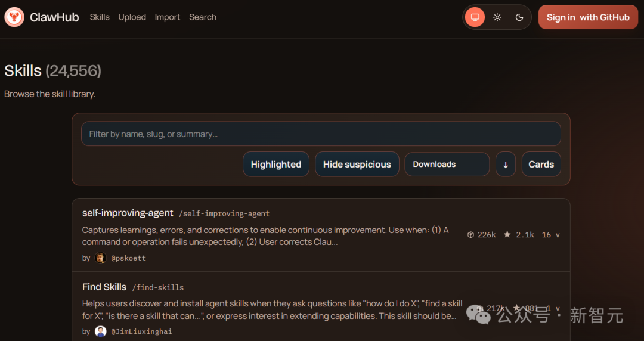Viewport: 644px width, 341px height.
Task: Click the downloads cube icon for self-improving-agent
Action: click(x=470, y=235)
